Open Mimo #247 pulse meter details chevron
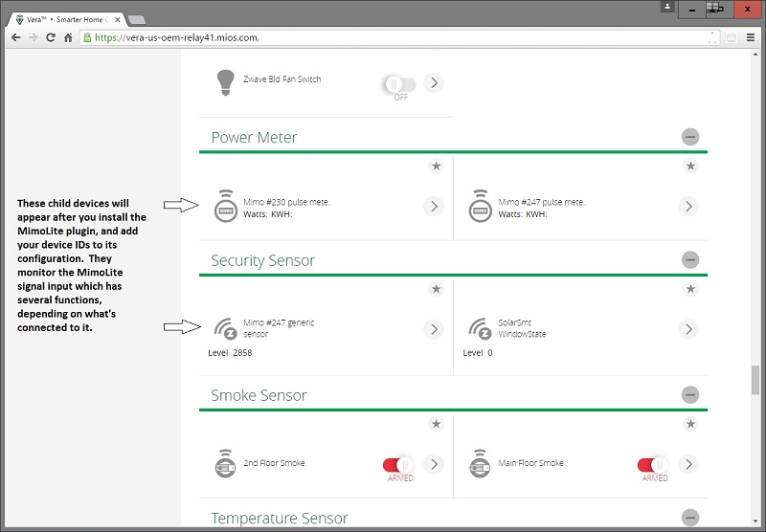 click(x=688, y=207)
